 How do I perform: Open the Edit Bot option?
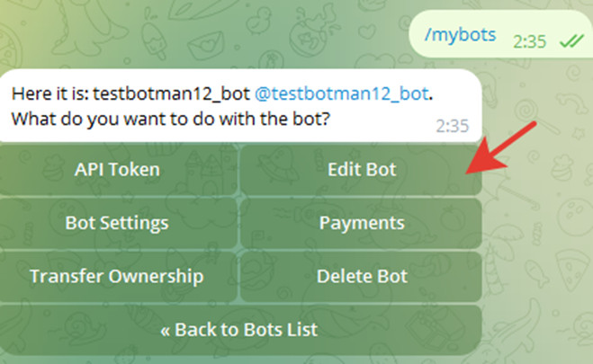[x=362, y=169]
